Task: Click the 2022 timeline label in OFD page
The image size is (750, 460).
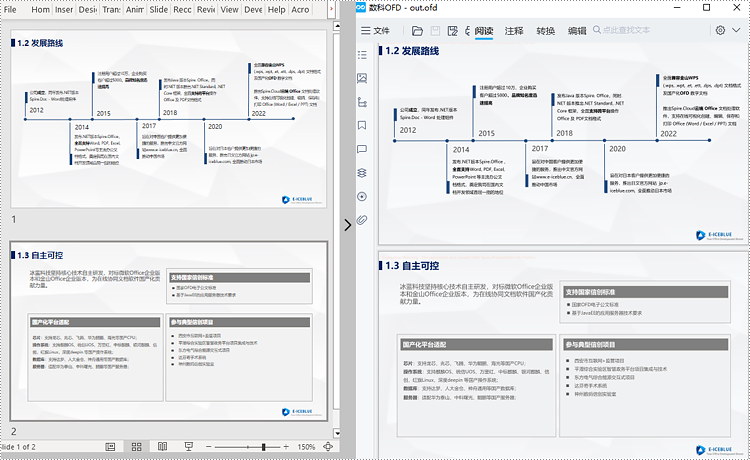Action: (x=668, y=134)
